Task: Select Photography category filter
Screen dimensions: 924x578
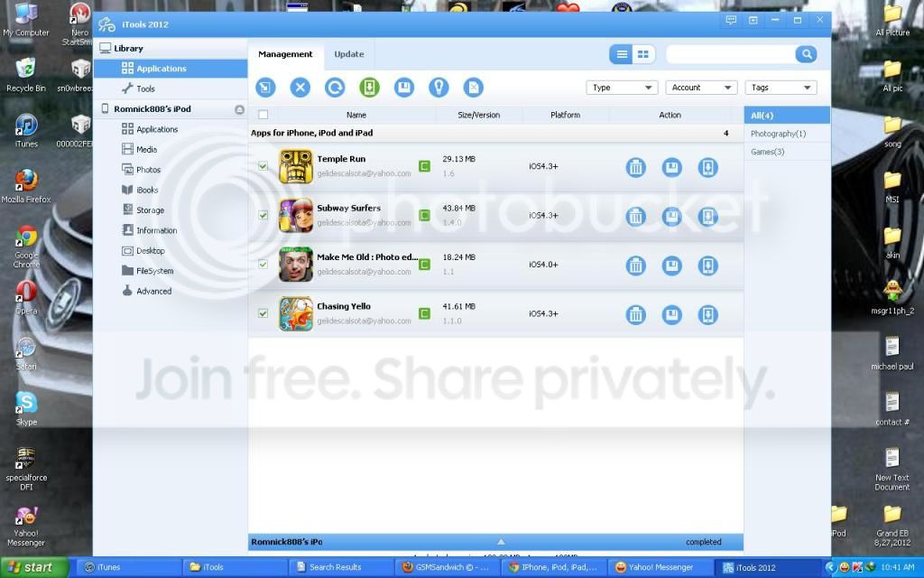Action: coord(778,134)
